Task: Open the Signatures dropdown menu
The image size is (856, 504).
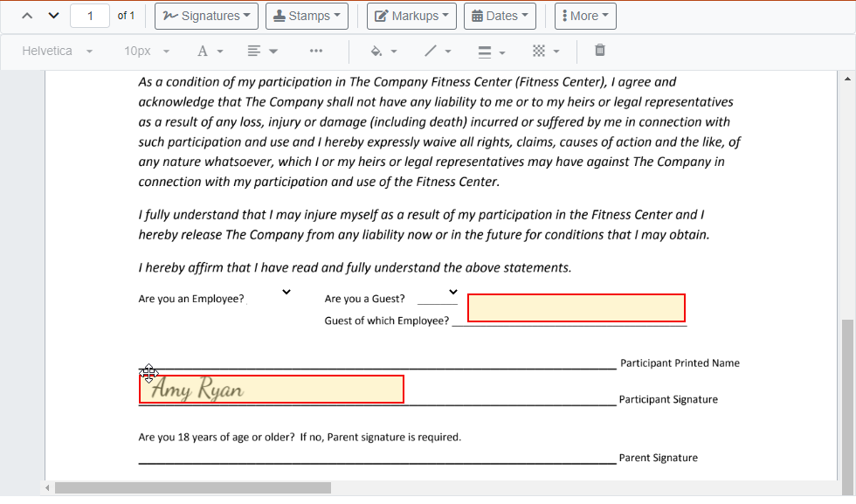Action: pyautogui.click(x=206, y=16)
